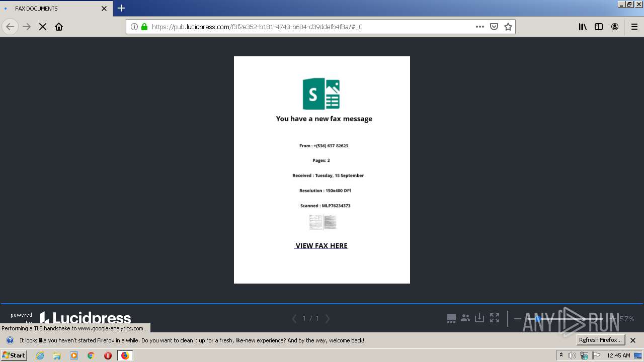Open a new browser tab
Image resolution: width=644 pixels, height=362 pixels.
pyautogui.click(x=121, y=8)
